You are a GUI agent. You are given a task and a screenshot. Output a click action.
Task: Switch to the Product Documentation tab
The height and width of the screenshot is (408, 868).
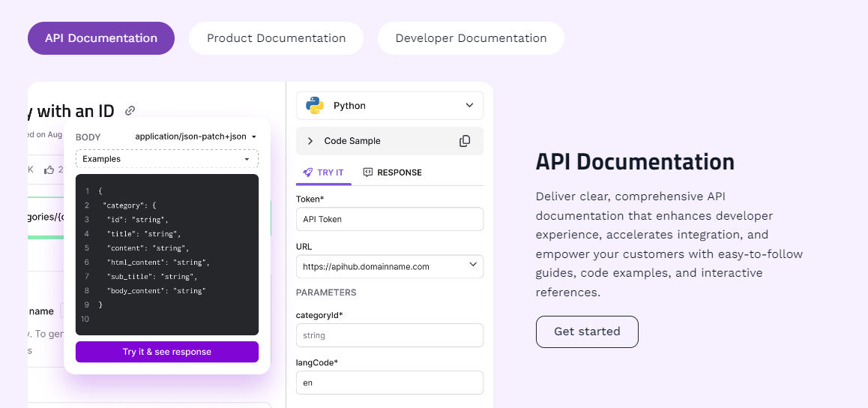click(x=276, y=38)
